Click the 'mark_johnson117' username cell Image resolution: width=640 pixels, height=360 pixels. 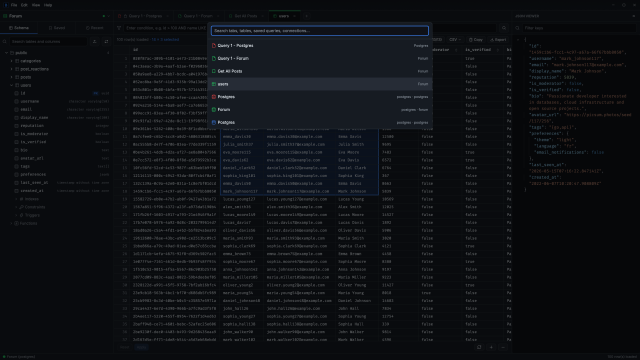pyautogui.click(x=242, y=191)
